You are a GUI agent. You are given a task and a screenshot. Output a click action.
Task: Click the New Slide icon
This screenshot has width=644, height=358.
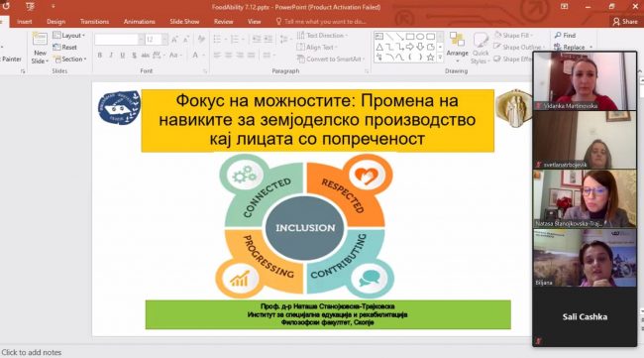coord(40,40)
